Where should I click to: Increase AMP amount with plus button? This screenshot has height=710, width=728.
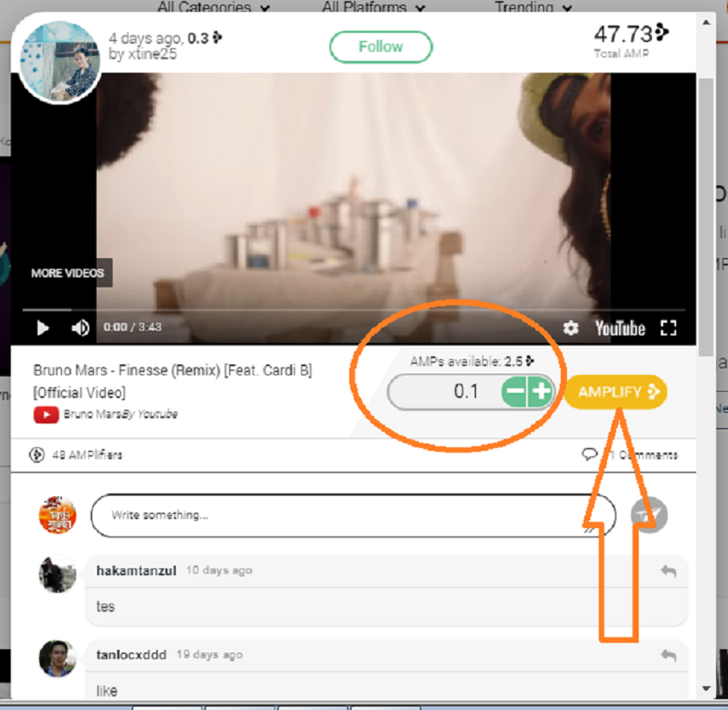pyautogui.click(x=541, y=392)
